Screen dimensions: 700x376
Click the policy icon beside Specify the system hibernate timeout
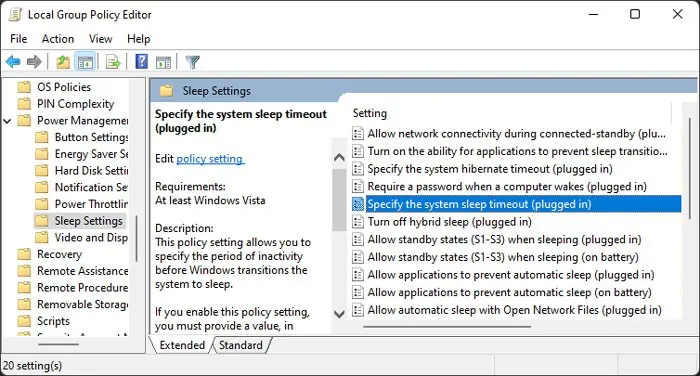(x=358, y=169)
